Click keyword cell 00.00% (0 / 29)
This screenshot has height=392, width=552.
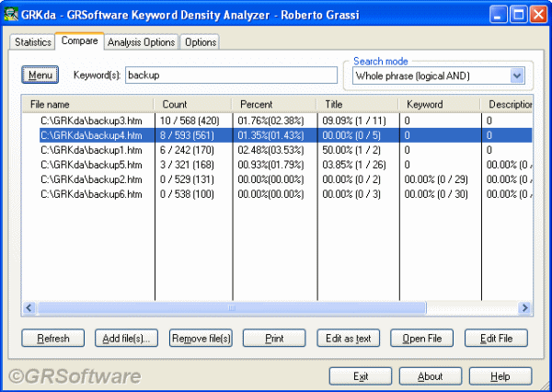click(436, 179)
